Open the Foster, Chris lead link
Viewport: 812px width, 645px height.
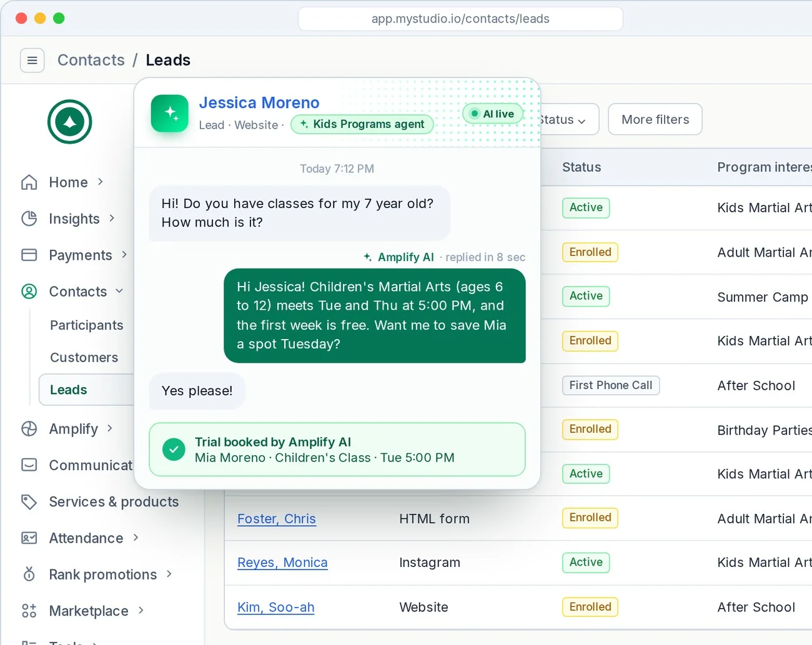(x=277, y=519)
